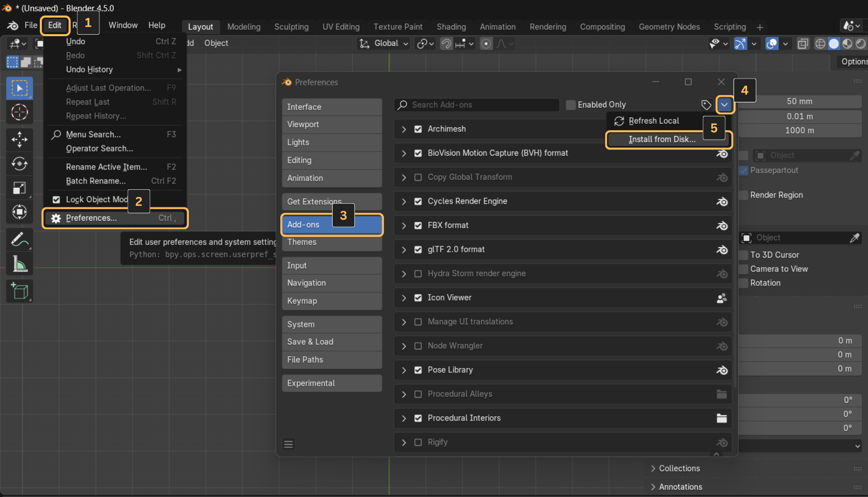Select Menu Search in Edit menu
The height and width of the screenshot is (497, 868).
115,134
